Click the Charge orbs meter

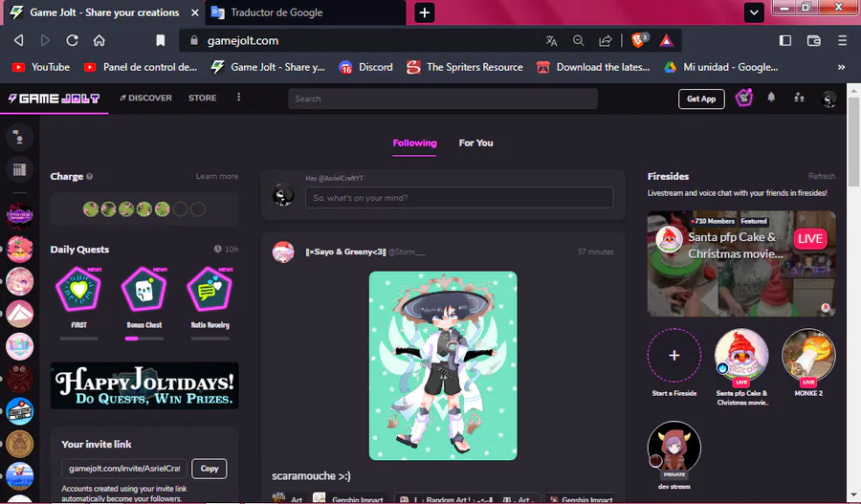tap(144, 209)
